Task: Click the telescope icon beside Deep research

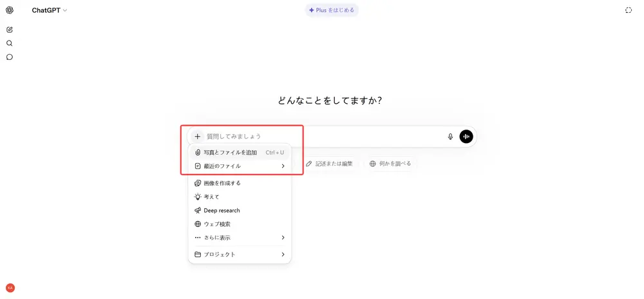Action: 198,210
